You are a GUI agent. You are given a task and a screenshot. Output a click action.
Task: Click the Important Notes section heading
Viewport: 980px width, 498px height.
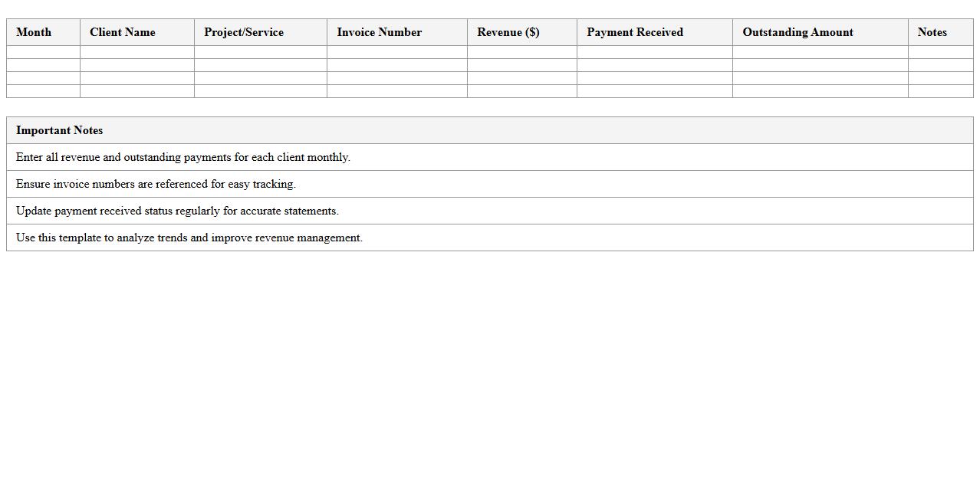tap(60, 130)
